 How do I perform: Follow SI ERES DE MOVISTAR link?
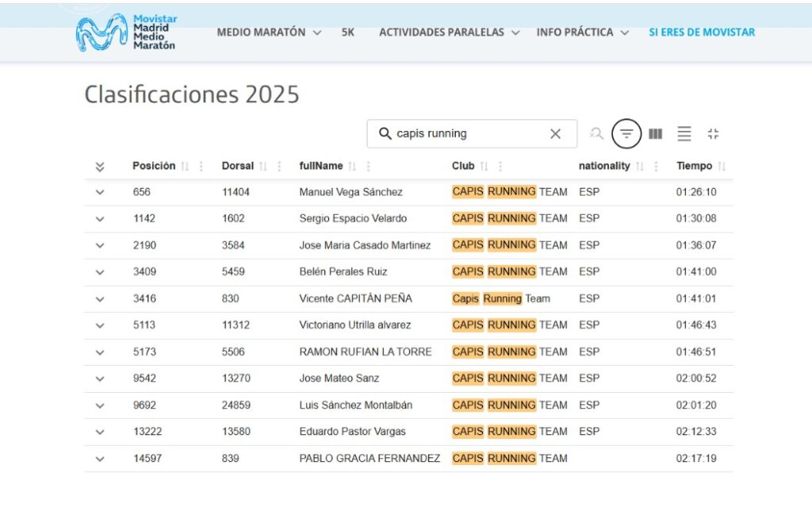tap(702, 33)
